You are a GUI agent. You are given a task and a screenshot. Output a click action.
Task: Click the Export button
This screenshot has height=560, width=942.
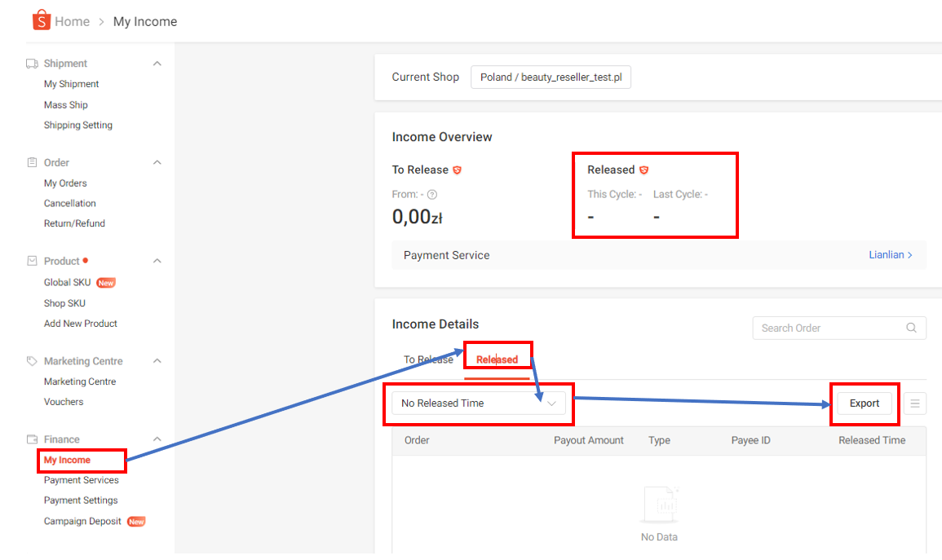coord(864,403)
